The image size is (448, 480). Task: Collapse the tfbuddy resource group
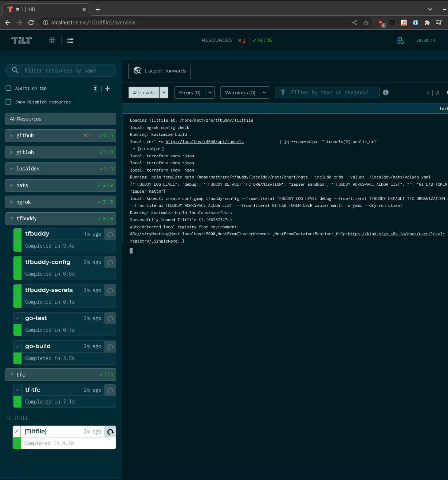tap(61, 219)
